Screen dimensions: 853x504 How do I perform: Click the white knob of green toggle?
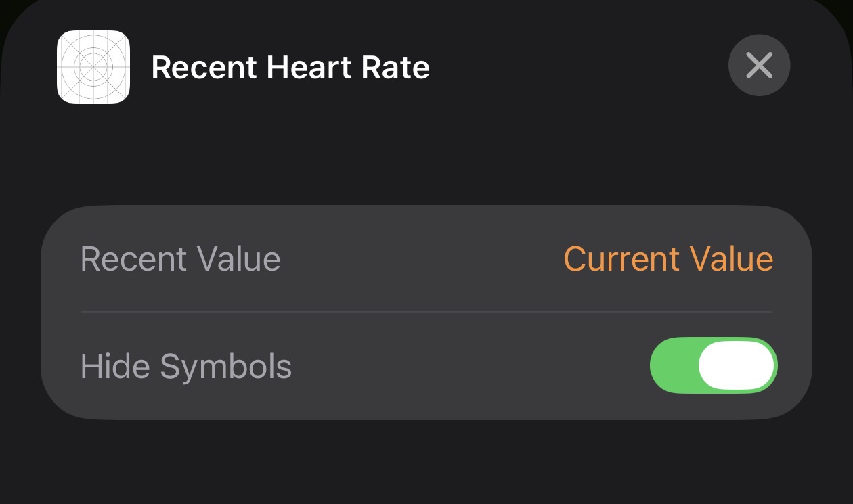(736, 365)
